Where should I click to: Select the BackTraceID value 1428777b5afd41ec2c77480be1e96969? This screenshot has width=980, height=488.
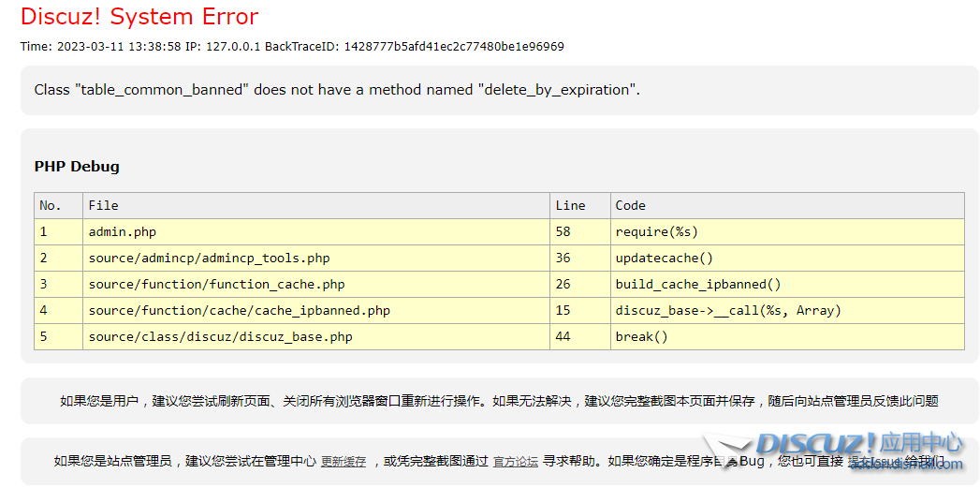point(454,46)
